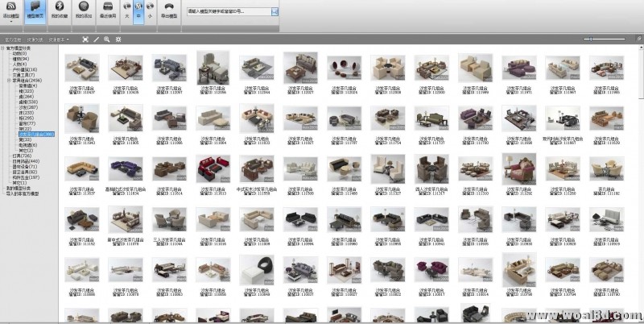Image resolution: width=644 pixels, height=324 pixels.
Task: Select 背景墙(4) subcategory
Action: pyautogui.click(x=28, y=86)
